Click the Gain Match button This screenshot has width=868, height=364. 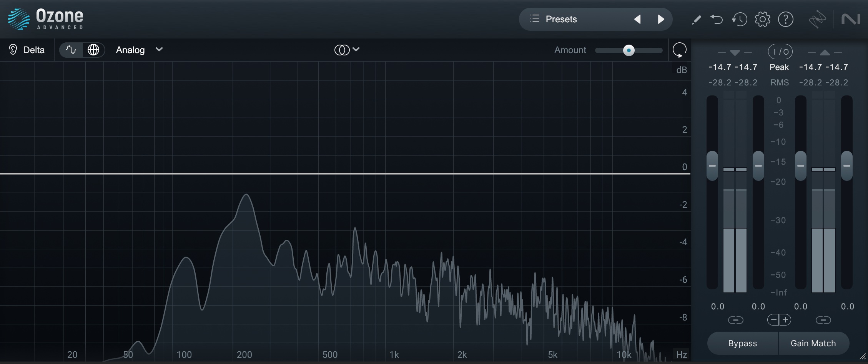[813, 343]
